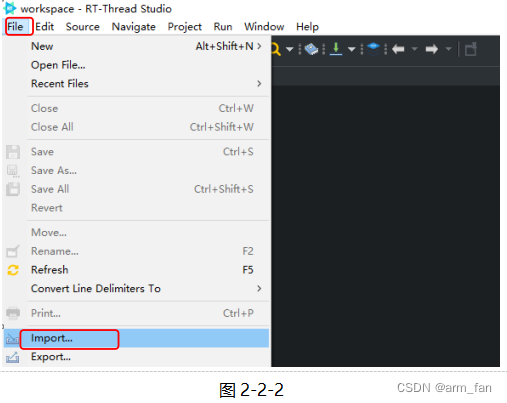507x403 pixels.
Task: Close the File menu via File
Action: coord(16,27)
